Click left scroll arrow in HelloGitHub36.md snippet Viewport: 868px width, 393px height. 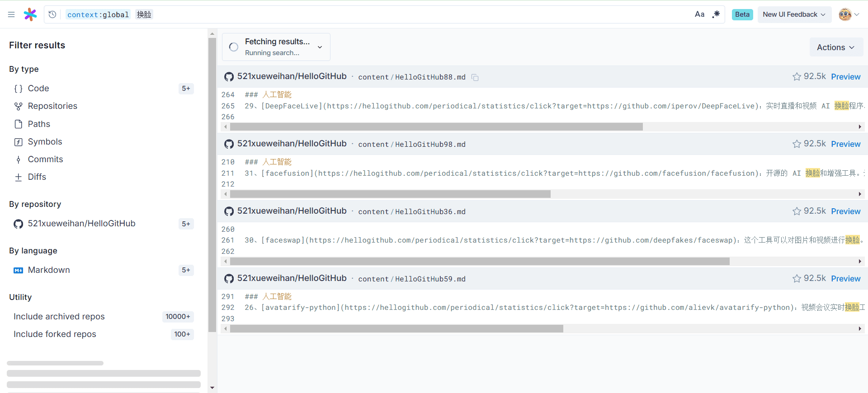click(226, 262)
